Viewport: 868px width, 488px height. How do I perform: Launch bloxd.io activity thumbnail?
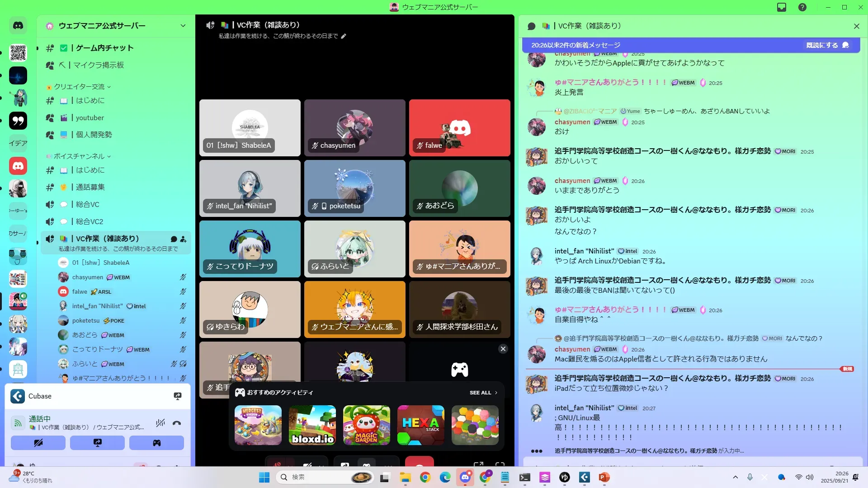click(312, 425)
